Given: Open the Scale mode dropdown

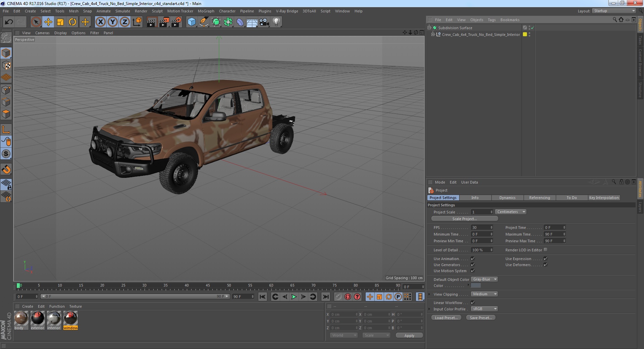Looking at the screenshot, I should click(376, 335).
